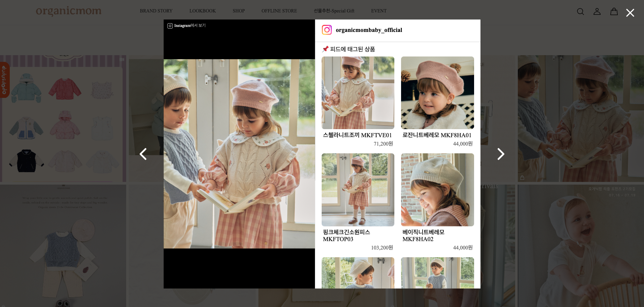The height and width of the screenshot is (307, 644).
Task: Open the SHOP menu
Action: (239, 11)
